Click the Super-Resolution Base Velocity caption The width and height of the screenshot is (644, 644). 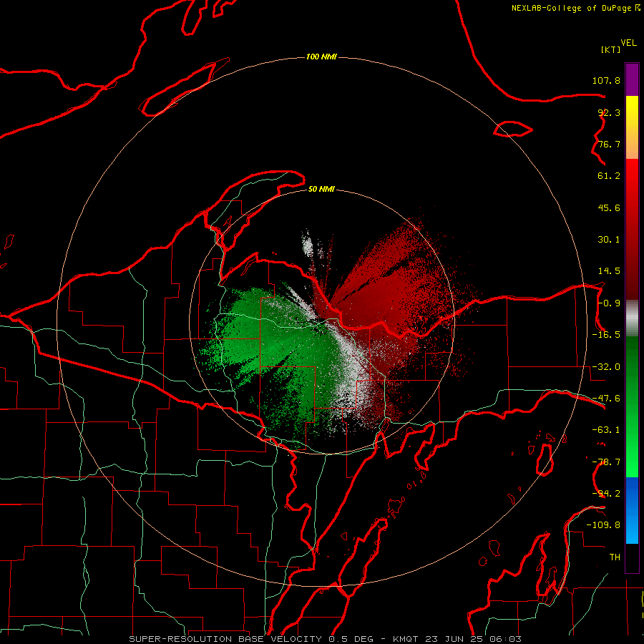point(326,639)
